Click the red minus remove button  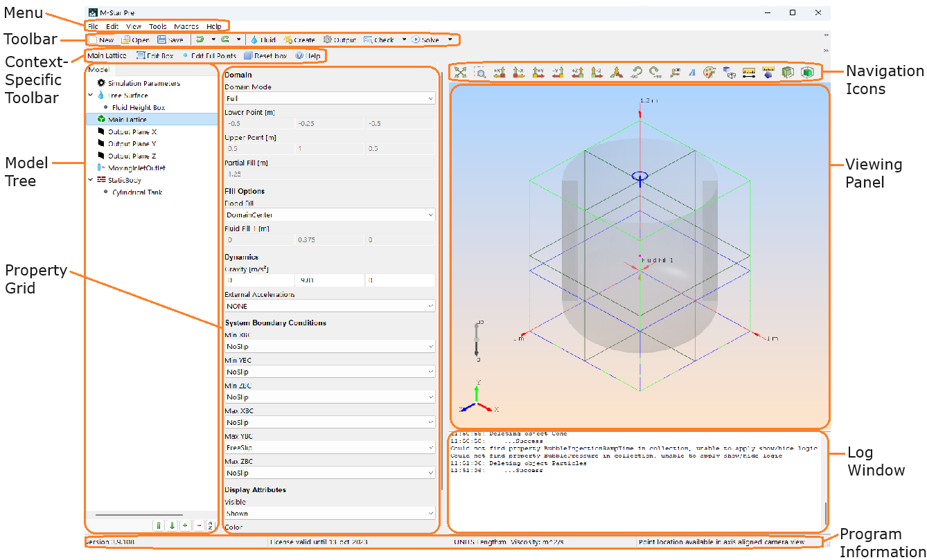coord(198,525)
